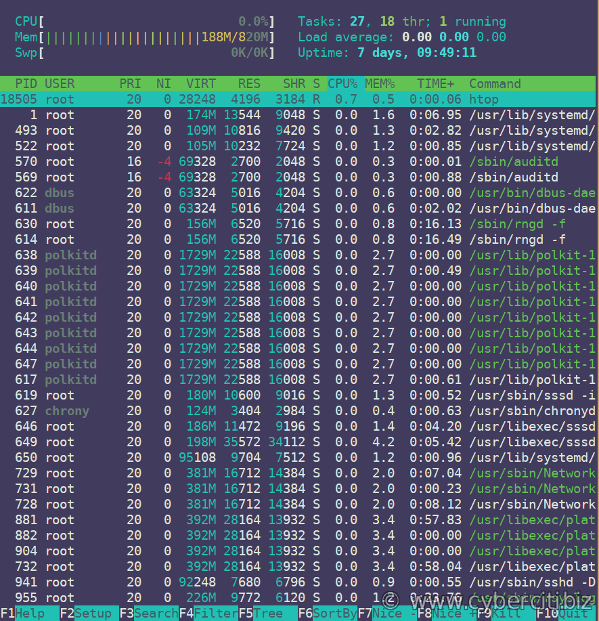Select auditd process row PID 570
The height and width of the screenshot is (621, 599).
298,162
